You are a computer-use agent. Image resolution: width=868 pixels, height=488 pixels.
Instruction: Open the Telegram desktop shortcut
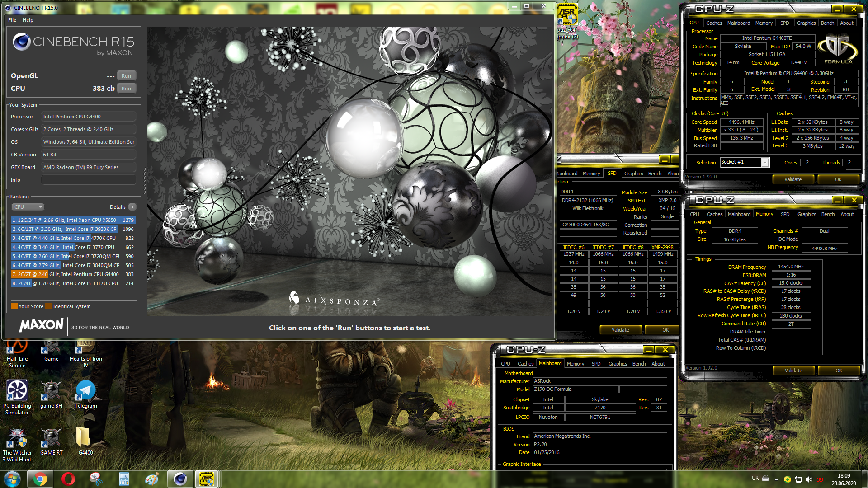pos(85,394)
